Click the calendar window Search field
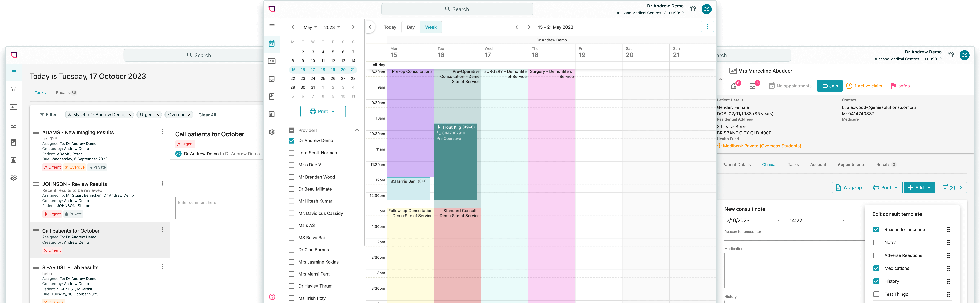The height and width of the screenshot is (303, 980). (457, 9)
